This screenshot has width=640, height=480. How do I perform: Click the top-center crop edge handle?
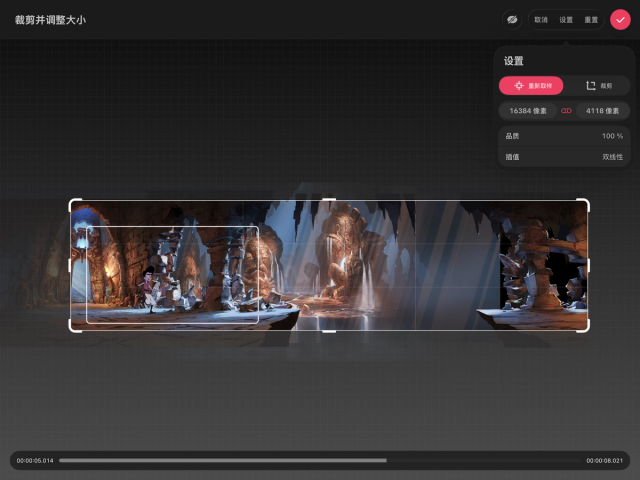tap(329, 200)
